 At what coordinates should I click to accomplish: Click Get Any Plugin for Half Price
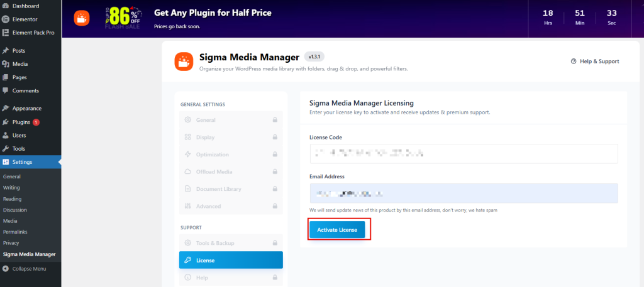[x=213, y=13]
